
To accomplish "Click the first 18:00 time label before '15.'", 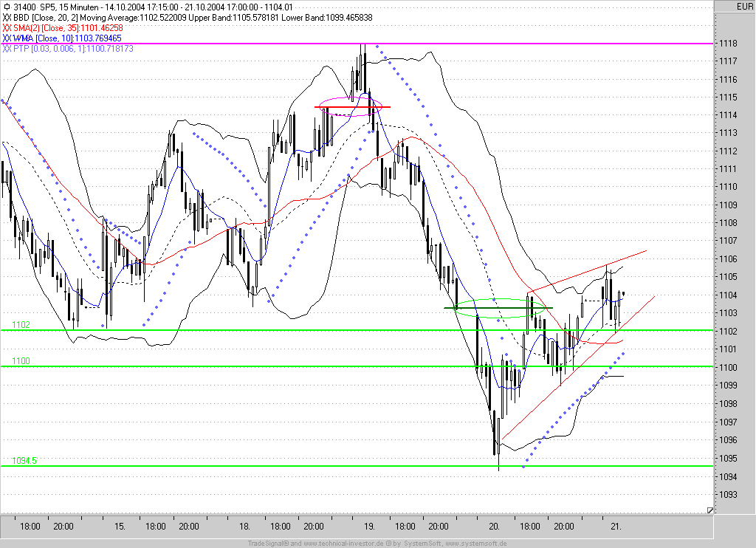I will pos(30,527).
